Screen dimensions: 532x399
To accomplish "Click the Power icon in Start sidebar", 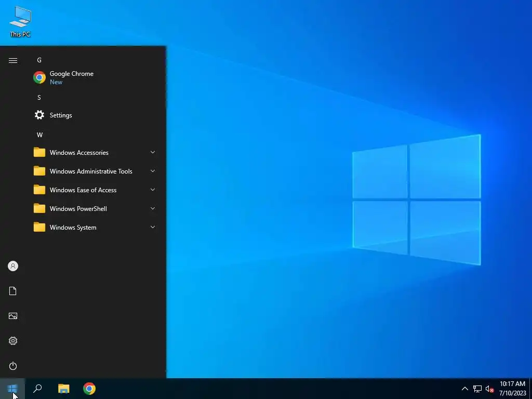I will coord(13,366).
